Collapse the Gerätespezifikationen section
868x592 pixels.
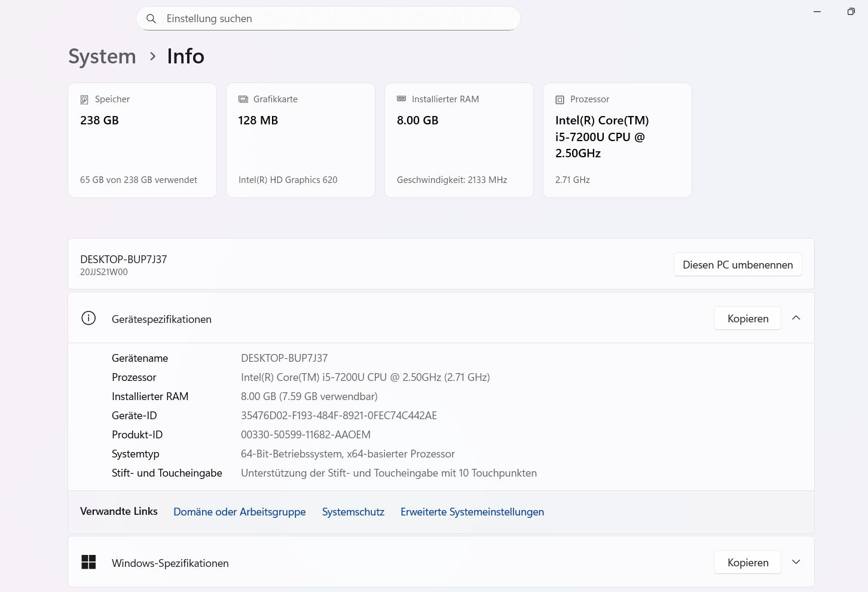[796, 318]
